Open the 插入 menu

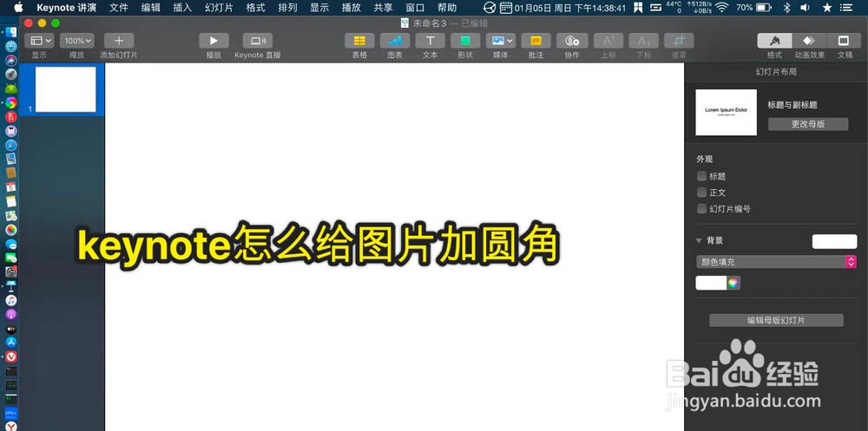tap(182, 8)
